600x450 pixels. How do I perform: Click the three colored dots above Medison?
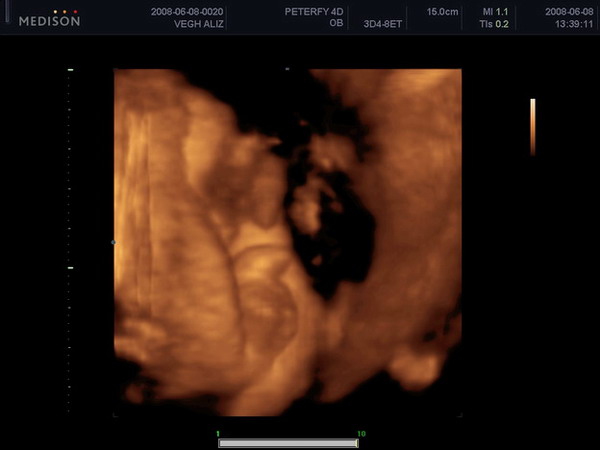[49, 11]
